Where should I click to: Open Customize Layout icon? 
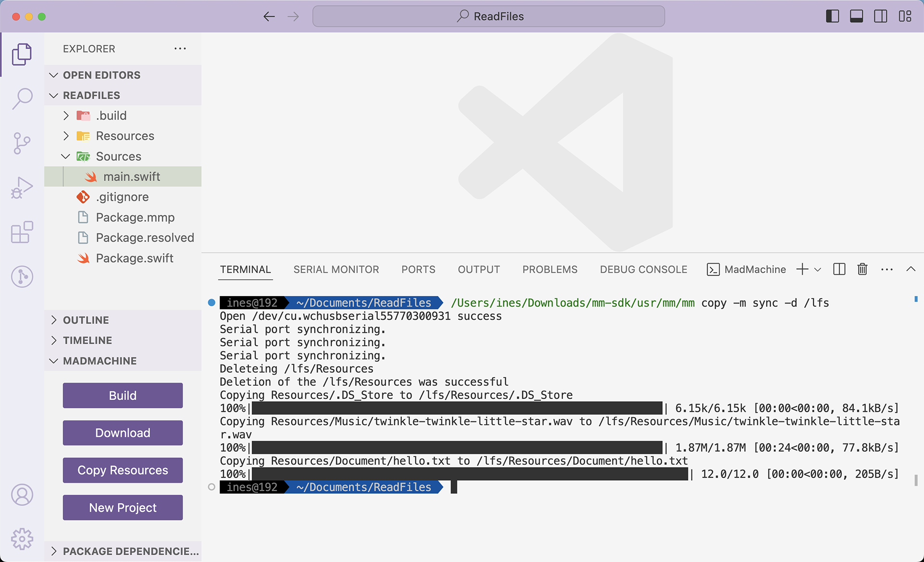[905, 16]
